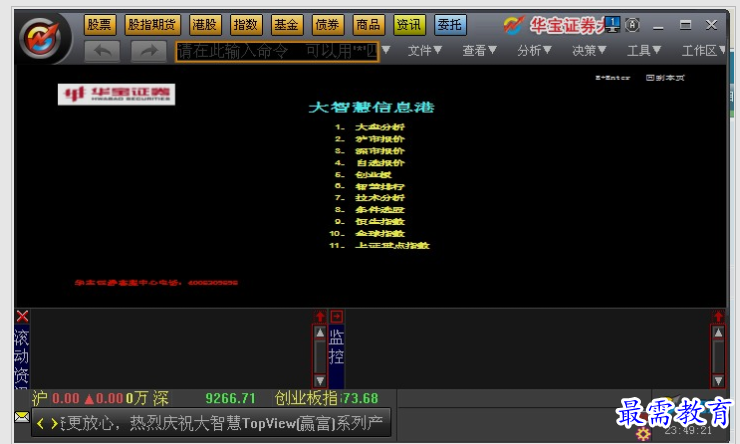The height and width of the screenshot is (444, 740).
Task: Click the octagonal 'A' icon in title bar
Action: 632,25
